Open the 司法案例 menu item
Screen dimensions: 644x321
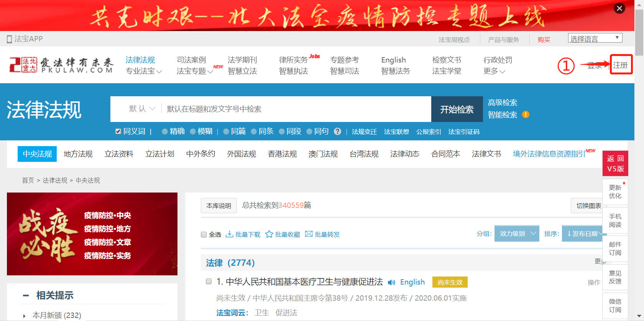click(x=191, y=60)
